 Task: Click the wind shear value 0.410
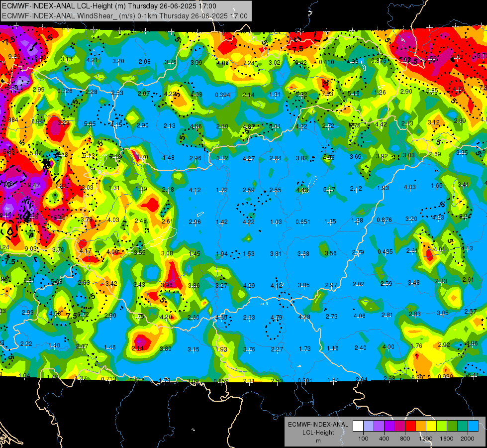click(326, 62)
